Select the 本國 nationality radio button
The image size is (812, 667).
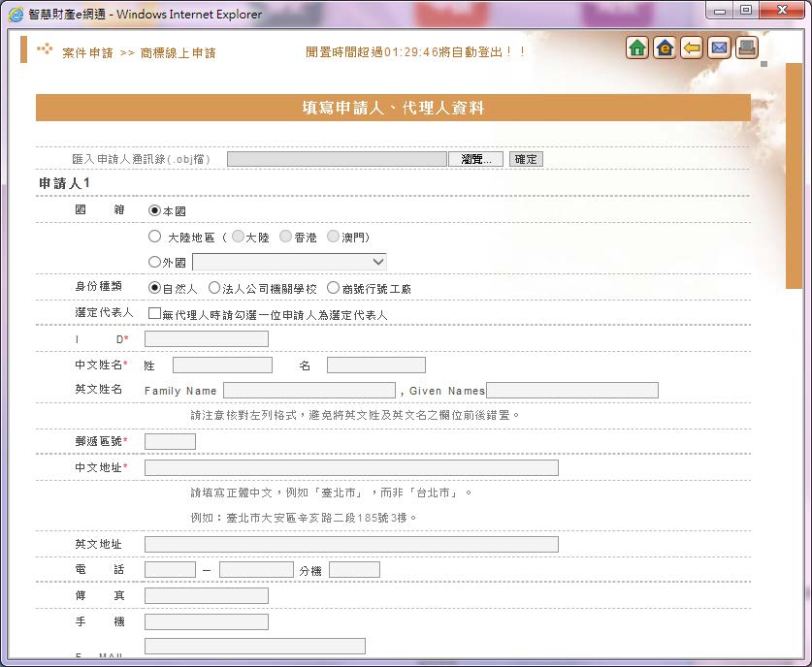coord(154,210)
